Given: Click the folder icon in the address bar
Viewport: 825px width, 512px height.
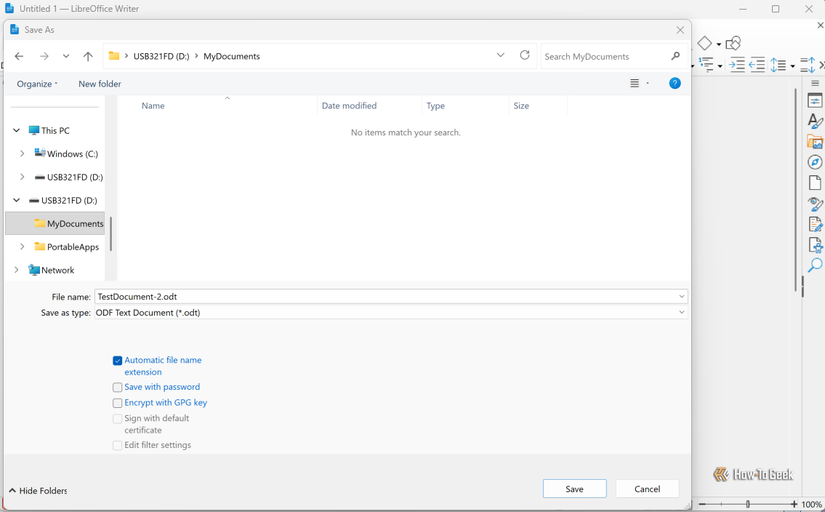Looking at the screenshot, I should click(x=114, y=56).
